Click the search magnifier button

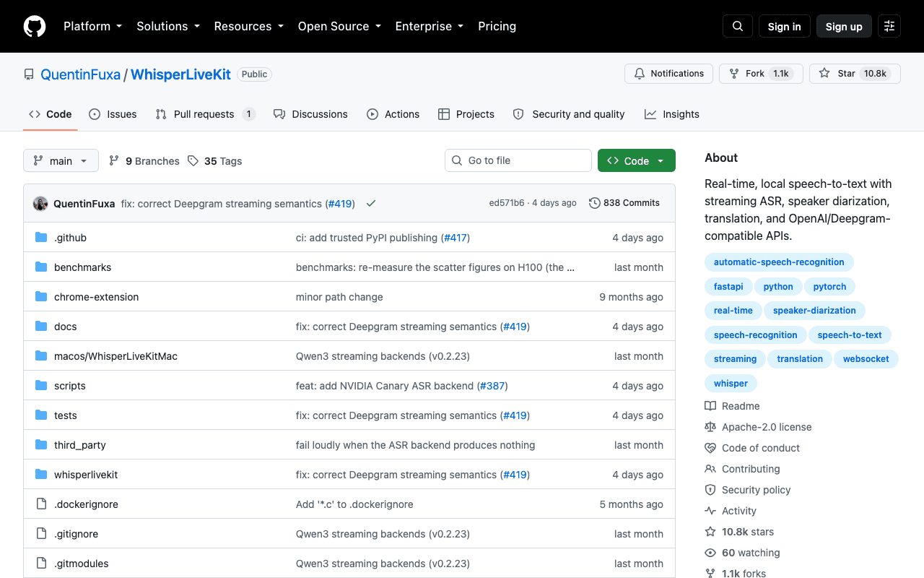(738, 26)
